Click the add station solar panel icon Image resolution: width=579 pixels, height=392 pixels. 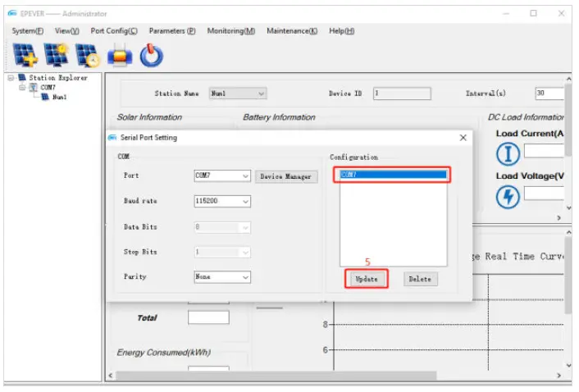25,56
